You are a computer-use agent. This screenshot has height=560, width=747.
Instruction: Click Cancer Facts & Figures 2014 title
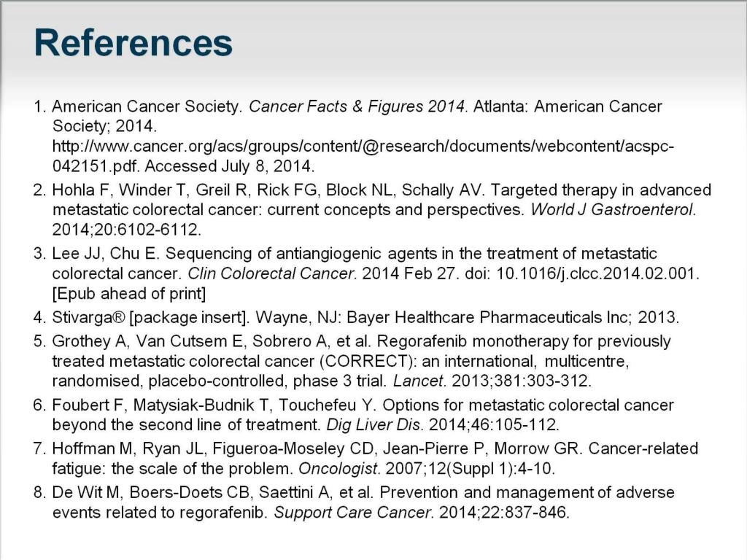coord(357,106)
